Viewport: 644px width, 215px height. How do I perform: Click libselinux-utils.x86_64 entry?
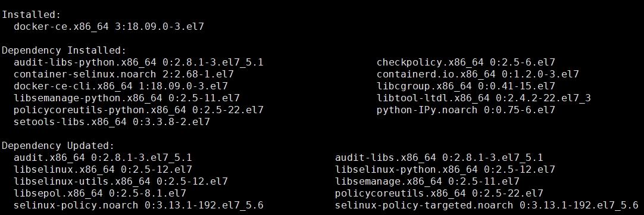click(121, 182)
